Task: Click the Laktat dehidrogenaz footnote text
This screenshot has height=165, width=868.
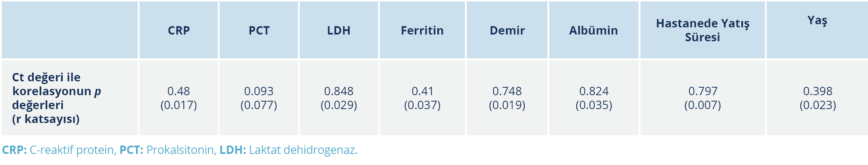Action: coord(303,150)
